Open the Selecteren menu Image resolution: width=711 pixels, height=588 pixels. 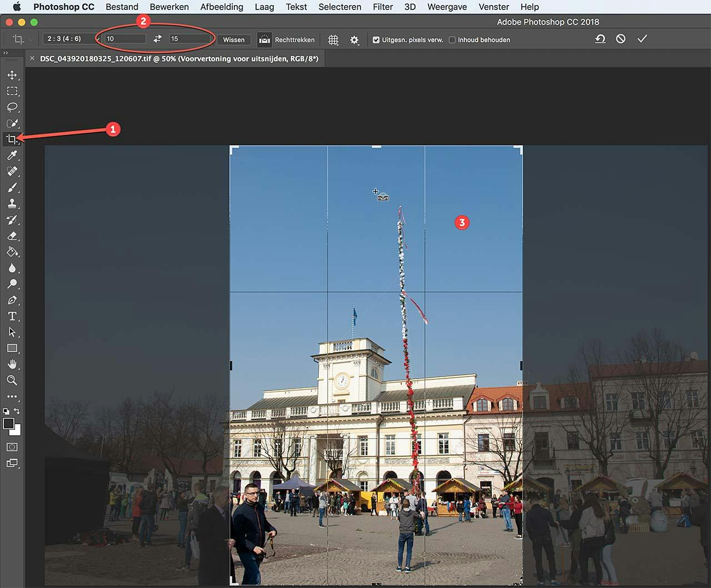click(340, 7)
